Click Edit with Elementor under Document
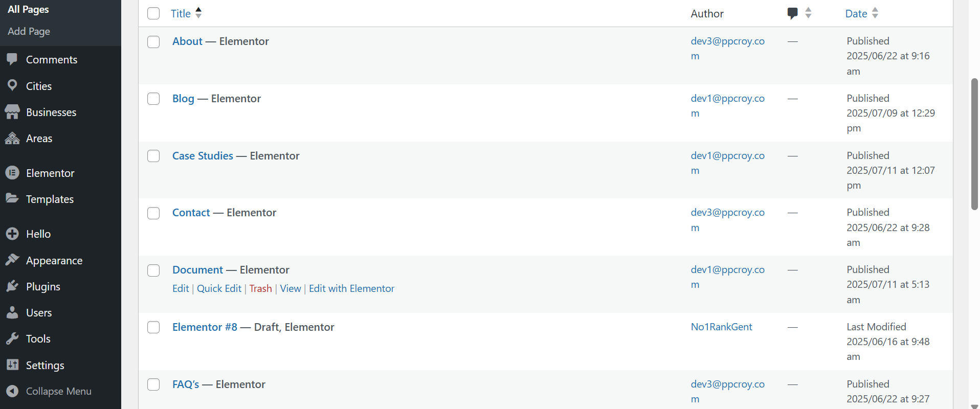 (351, 288)
